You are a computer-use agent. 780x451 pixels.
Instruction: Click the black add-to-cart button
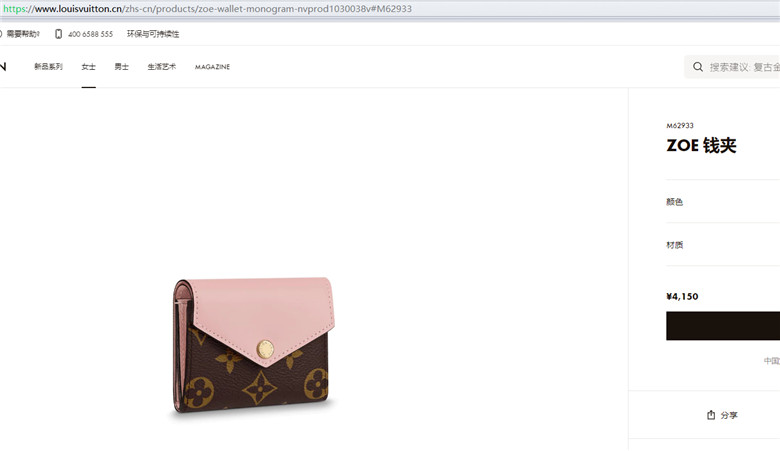(723, 326)
